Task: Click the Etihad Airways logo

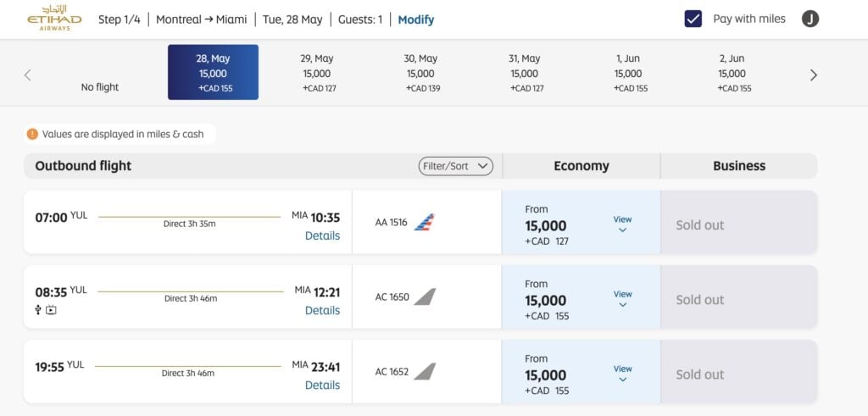Action: (54, 19)
